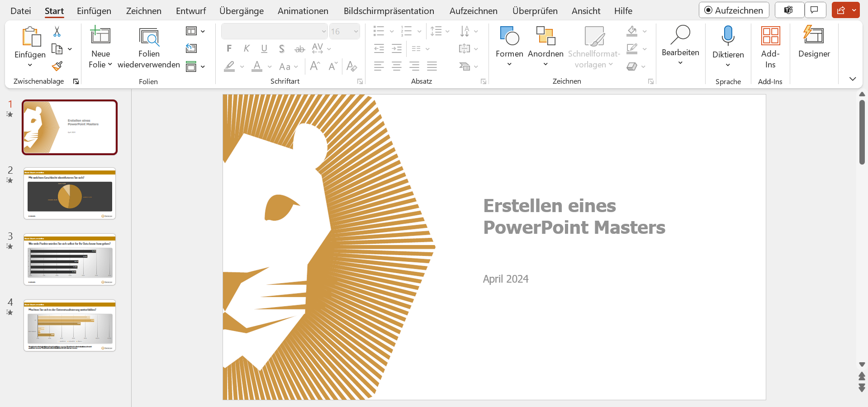Viewport: 868px width, 407px height.
Task: Open the font size dropdown
Action: (x=356, y=31)
